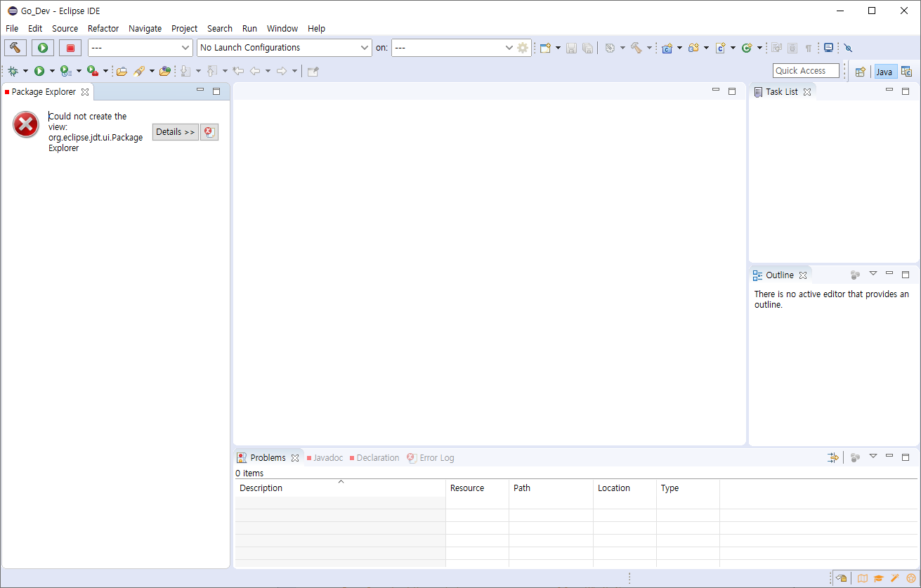The height and width of the screenshot is (588, 921).
Task: Click the hammer Build button in launch bar
Action: coord(15,48)
